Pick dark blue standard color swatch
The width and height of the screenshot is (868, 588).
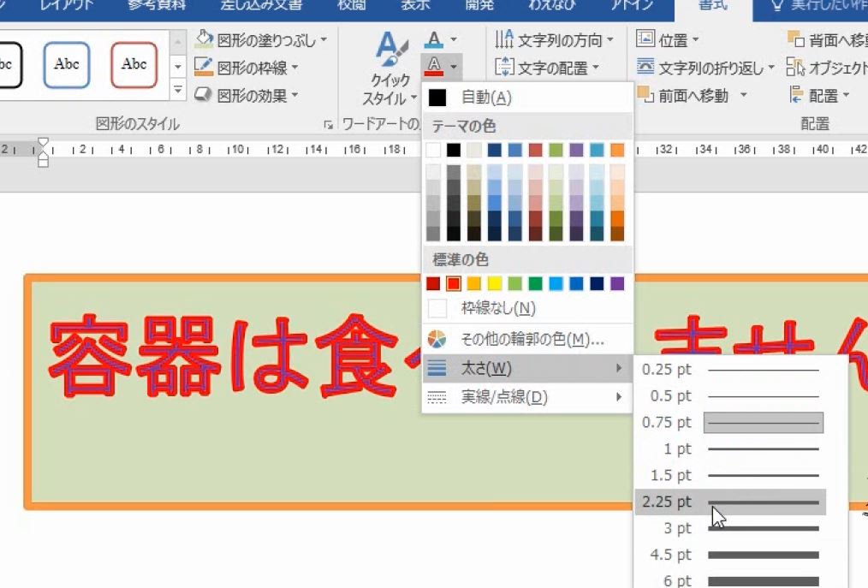(597, 283)
